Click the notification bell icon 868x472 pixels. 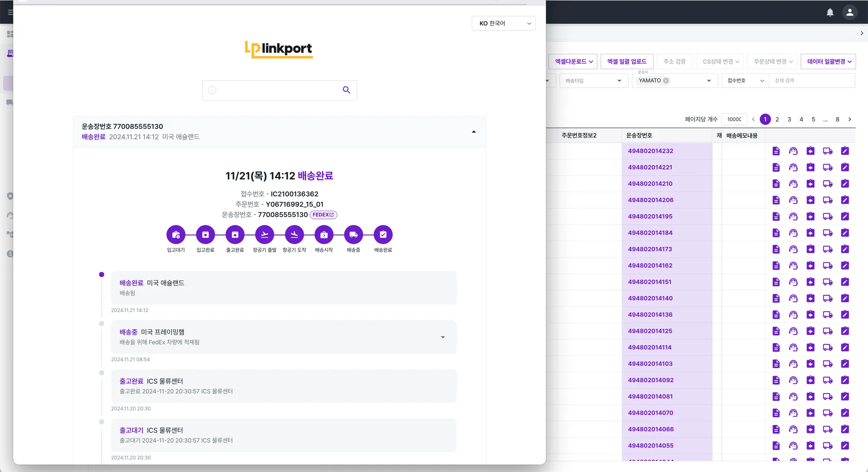[x=830, y=12]
